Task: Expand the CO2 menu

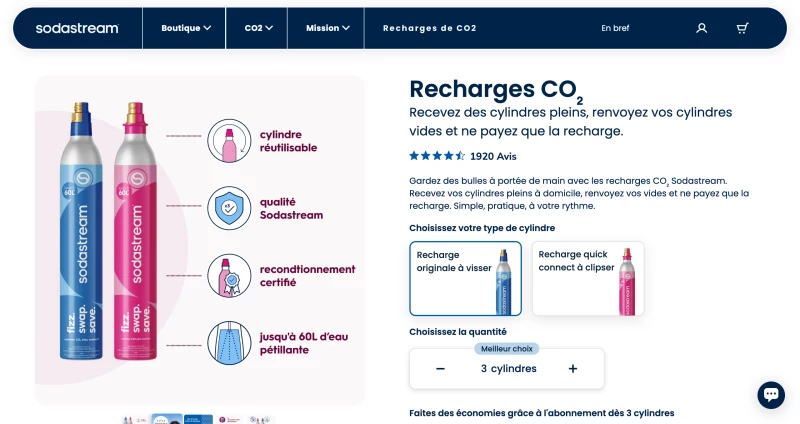Action: pos(258,28)
